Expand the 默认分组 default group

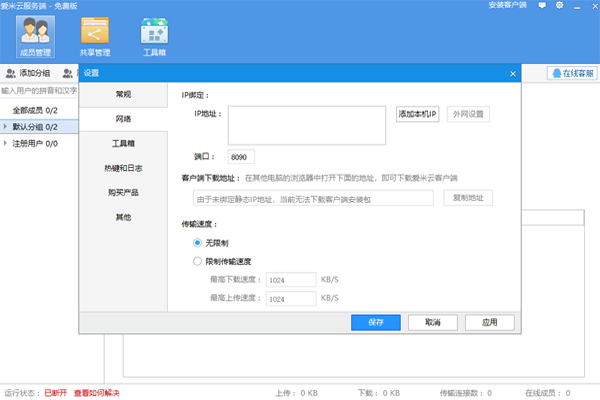tap(6, 127)
